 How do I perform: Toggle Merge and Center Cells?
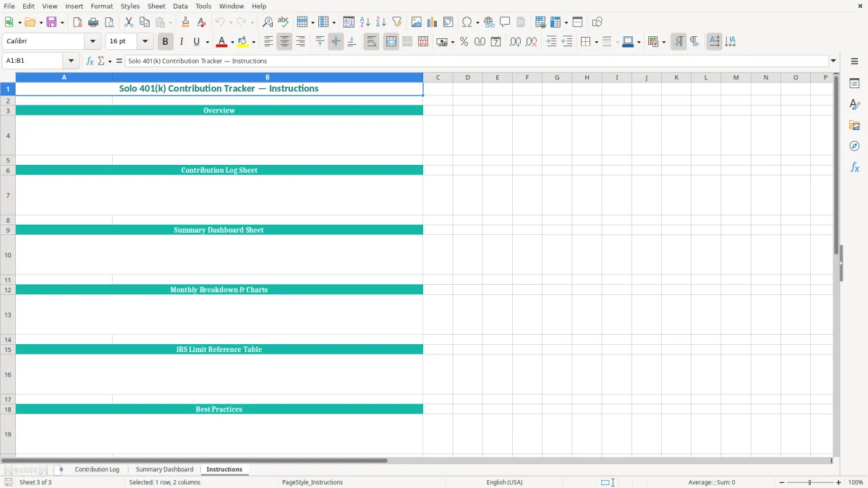(x=391, y=42)
